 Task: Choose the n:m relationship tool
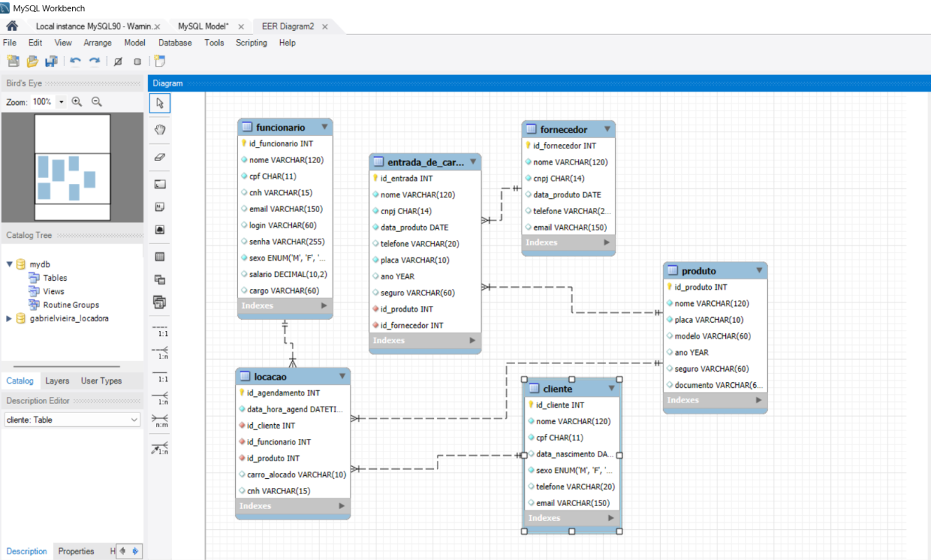160,420
